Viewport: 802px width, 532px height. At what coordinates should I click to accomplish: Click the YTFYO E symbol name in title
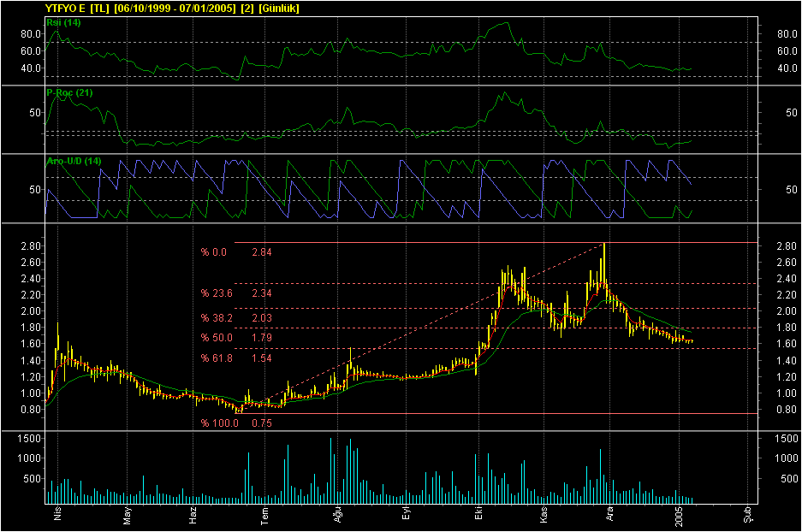[x=65, y=9]
